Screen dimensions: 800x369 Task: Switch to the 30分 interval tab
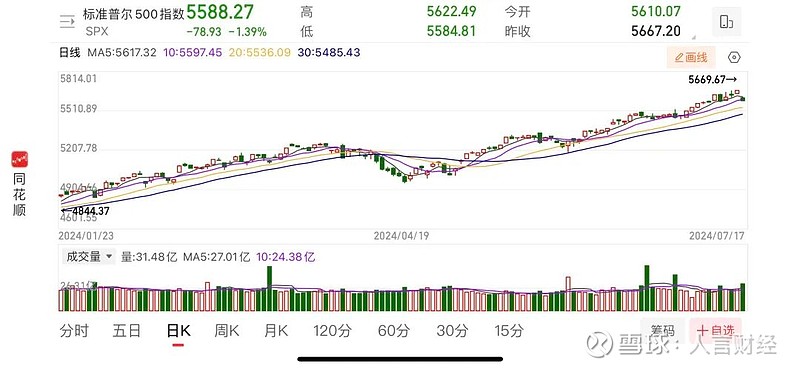pyautogui.click(x=452, y=331)
